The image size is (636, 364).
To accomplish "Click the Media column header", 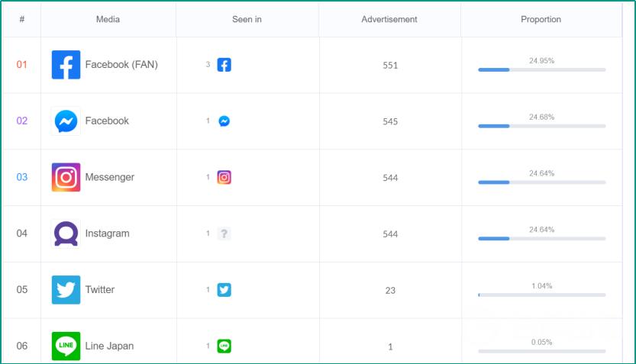I will point(108,19).
